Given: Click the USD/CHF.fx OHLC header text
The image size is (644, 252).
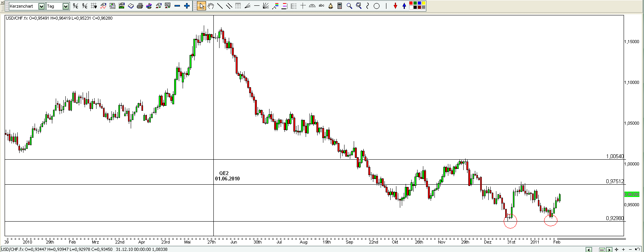Looking at the screenshot, I should tap(59, 18).
